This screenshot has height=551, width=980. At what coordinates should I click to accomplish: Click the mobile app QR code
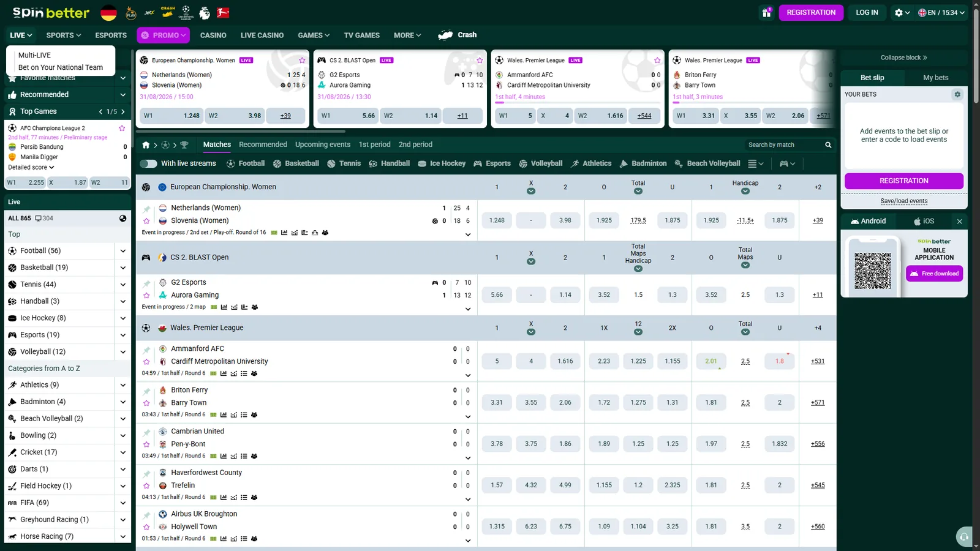click(872, 271)
